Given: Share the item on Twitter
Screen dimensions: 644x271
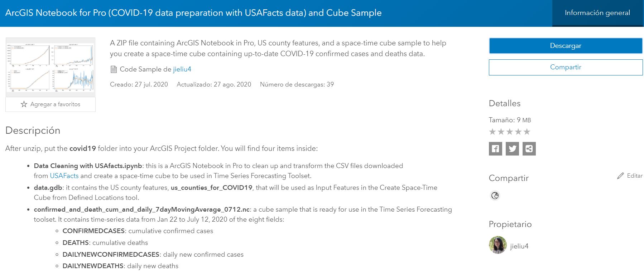Looking at the screenshot, I should pos(512,149).
